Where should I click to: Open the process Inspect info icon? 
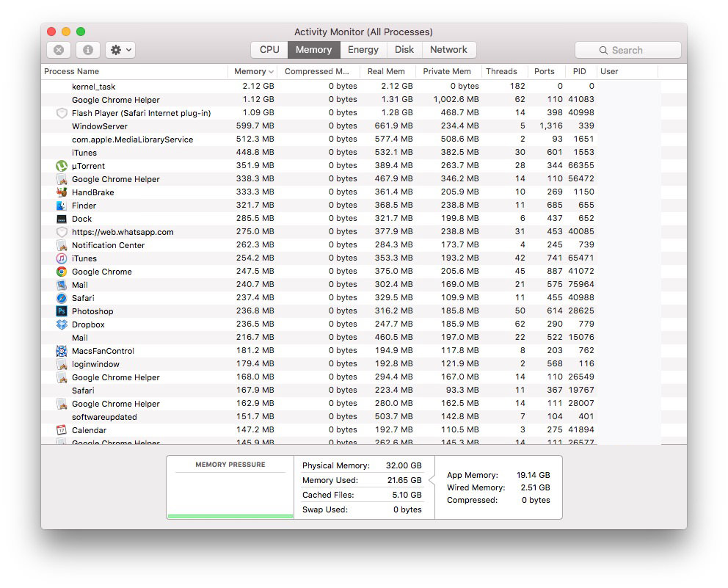[x=88, y=50]
